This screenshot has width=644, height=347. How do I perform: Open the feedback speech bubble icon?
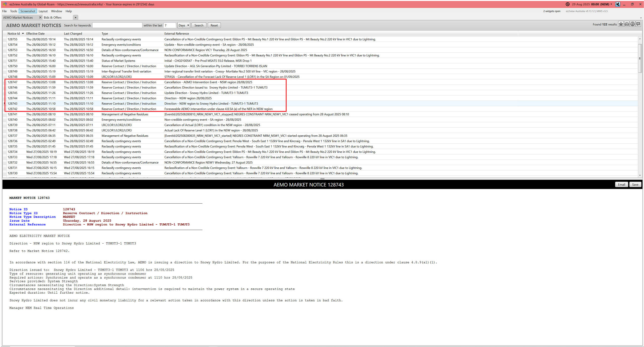pos(638,24)
